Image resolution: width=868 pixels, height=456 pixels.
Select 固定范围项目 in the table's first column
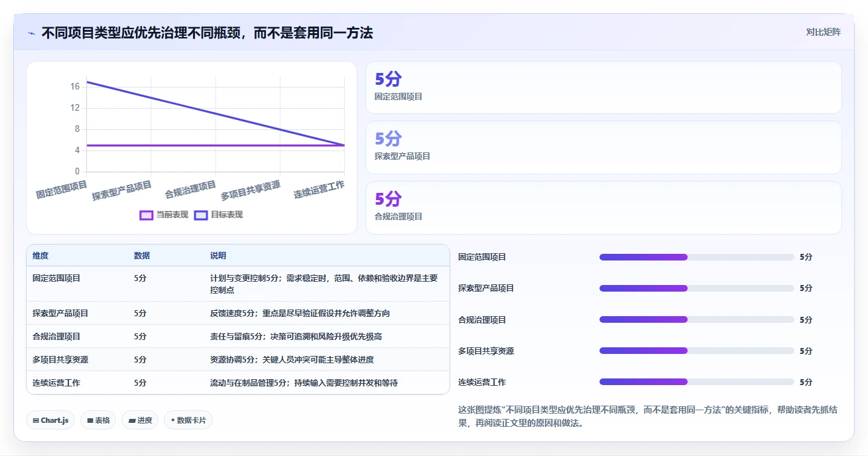[x=56, y=278]
